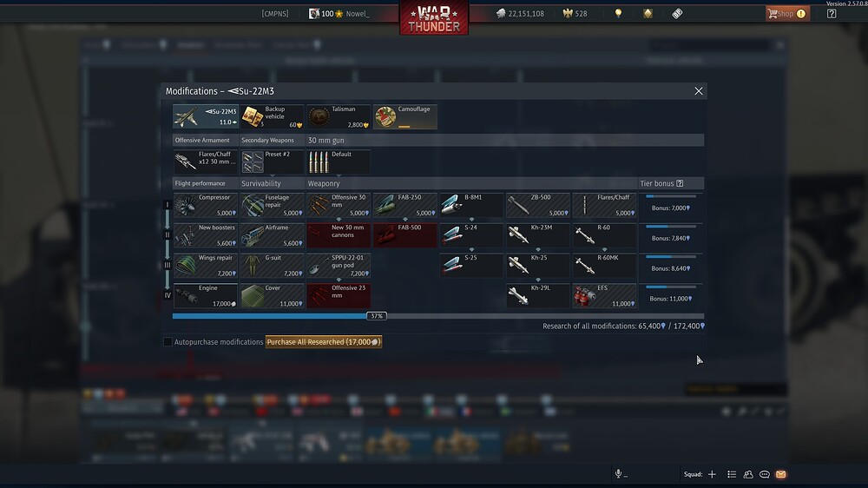Click the Secondary Weapons header
This screenshot has height=488, width=868.
pyautogui.click(x=267, y=140)
